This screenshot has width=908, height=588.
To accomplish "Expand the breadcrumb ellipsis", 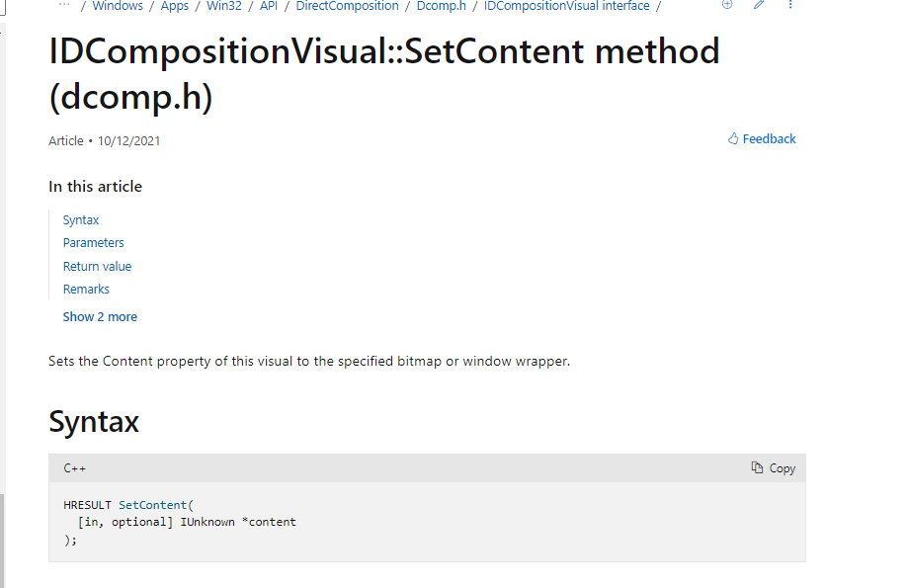I will coord(64,5).
